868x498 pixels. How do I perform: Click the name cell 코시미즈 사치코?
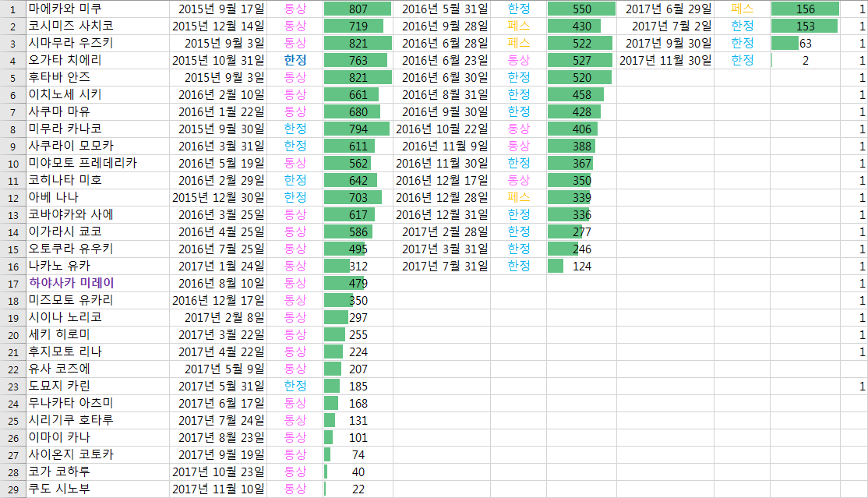tap(97, 26)
